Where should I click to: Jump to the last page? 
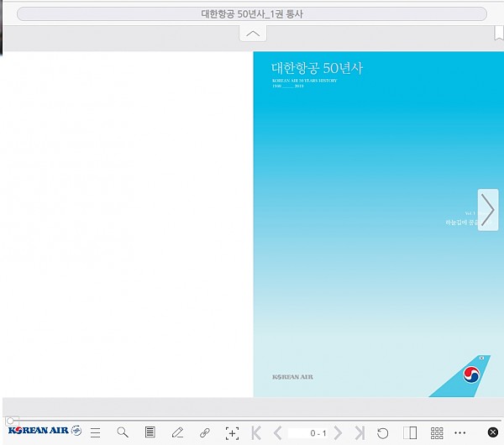(360, 432)
